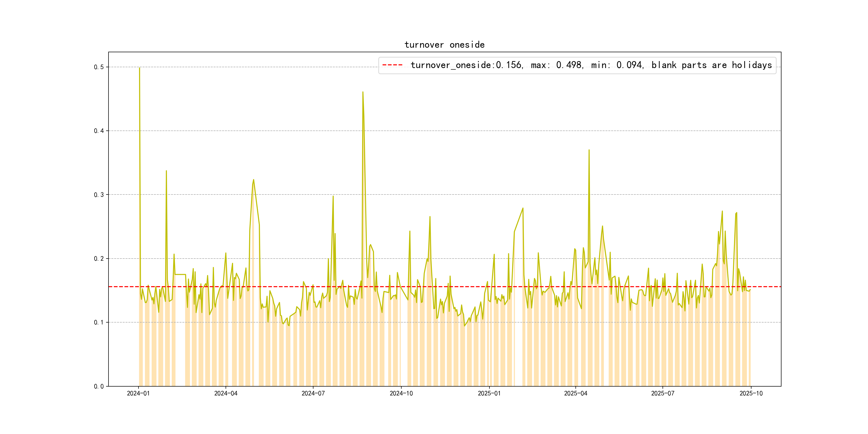Click the chart title 'turnover oneside'
Image resolution: width=868 pixels, height=434 pixels.
[444, 45]
